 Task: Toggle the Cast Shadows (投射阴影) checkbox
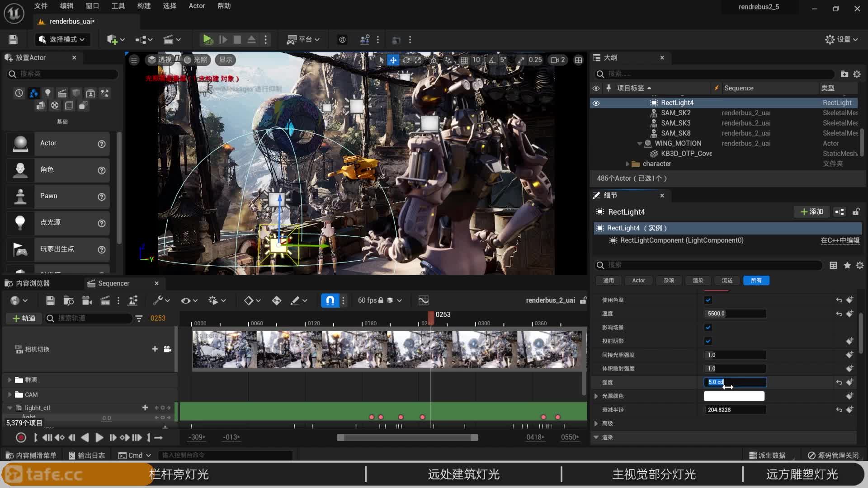click(x=708, y=341)
